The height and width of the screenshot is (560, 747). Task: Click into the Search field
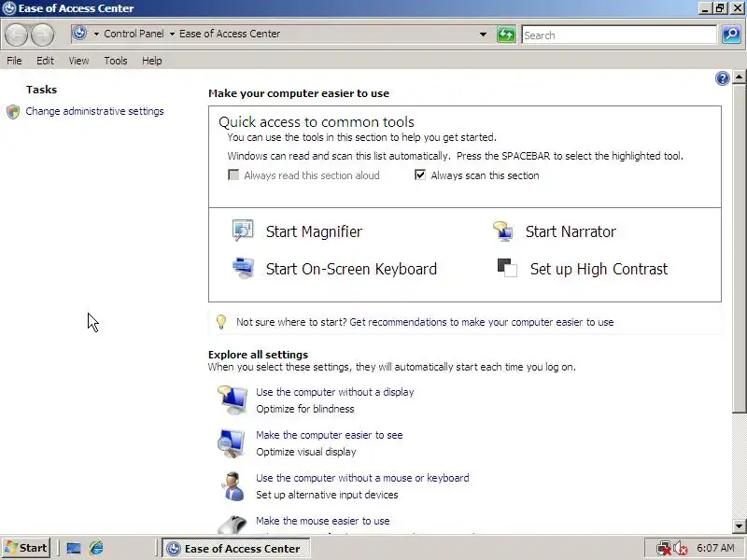pos(619,35)
